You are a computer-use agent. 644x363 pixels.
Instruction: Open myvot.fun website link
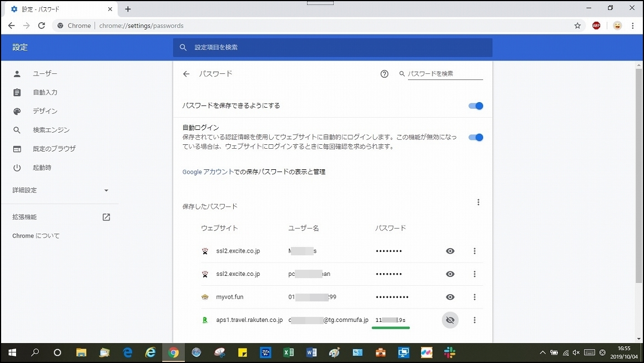pyautogui.click(x=230, y=297)
